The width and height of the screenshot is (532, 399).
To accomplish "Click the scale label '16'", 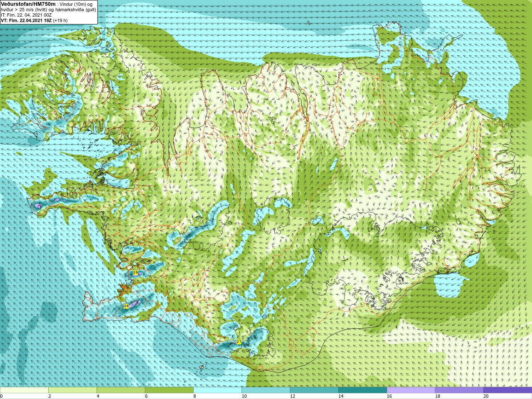I will [x=389, y=396].
